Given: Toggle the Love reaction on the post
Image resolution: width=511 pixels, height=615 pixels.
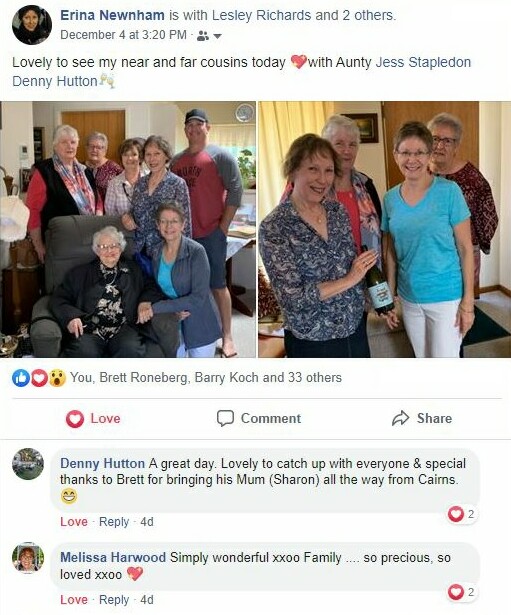Looking at the screenshot, I should coord(93,418).
